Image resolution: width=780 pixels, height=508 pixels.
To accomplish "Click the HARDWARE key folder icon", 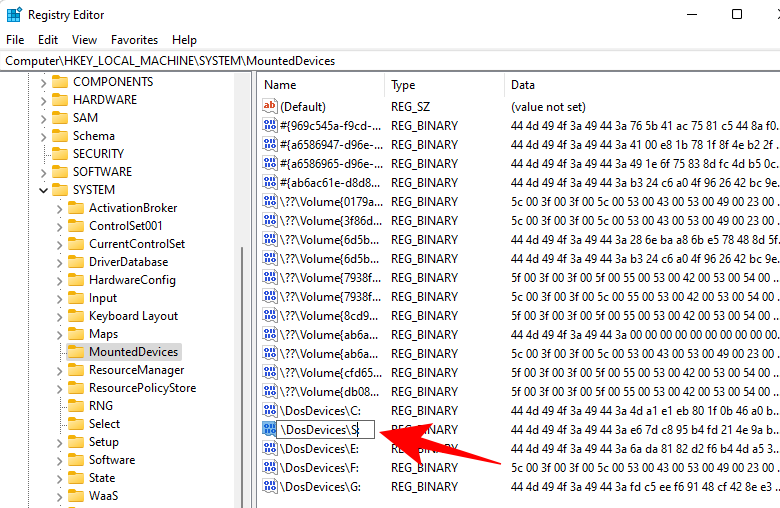I will pyautogui.click(x=59, y=100).
